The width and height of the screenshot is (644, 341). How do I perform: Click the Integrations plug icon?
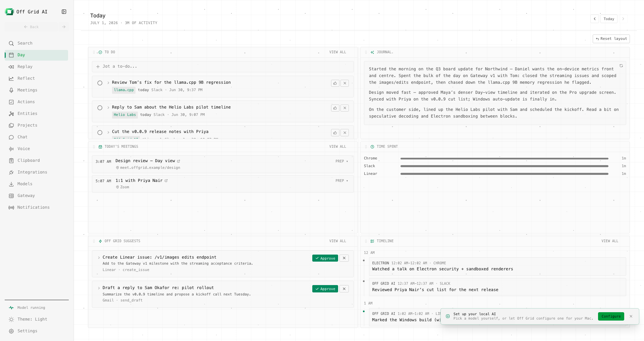(x=11, y=172)
